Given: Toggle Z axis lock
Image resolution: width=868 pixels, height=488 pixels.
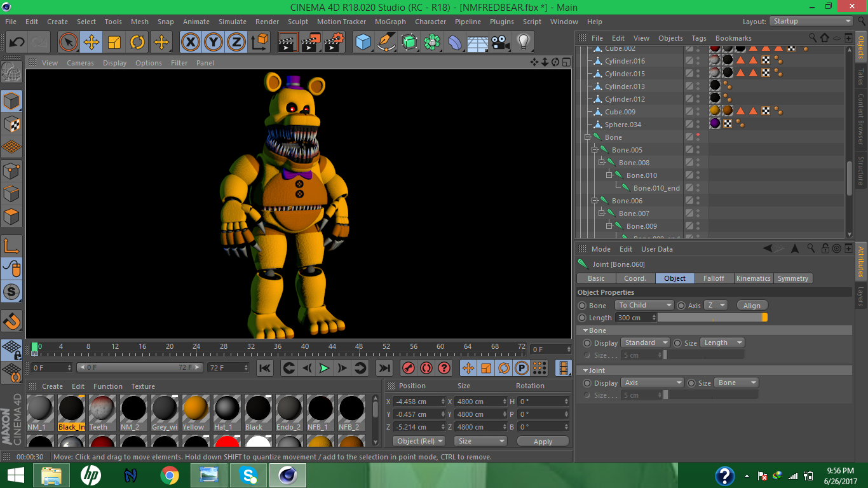Looking at the screenshot, I should (236, 43).
